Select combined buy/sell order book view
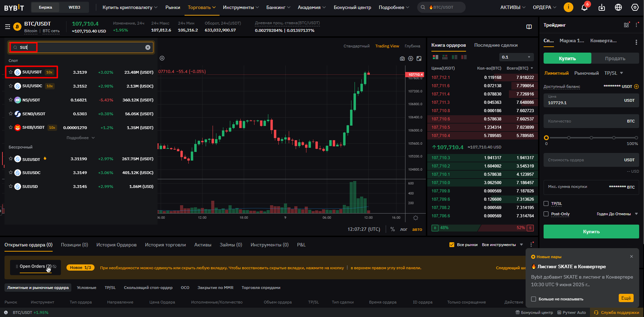The height and width of the screenshot is (317, 644). coord(436,57)
